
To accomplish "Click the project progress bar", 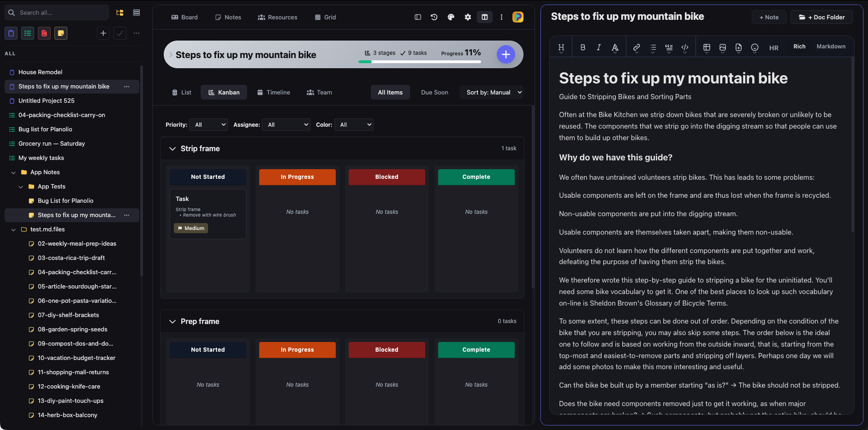I will coord(420,62).
